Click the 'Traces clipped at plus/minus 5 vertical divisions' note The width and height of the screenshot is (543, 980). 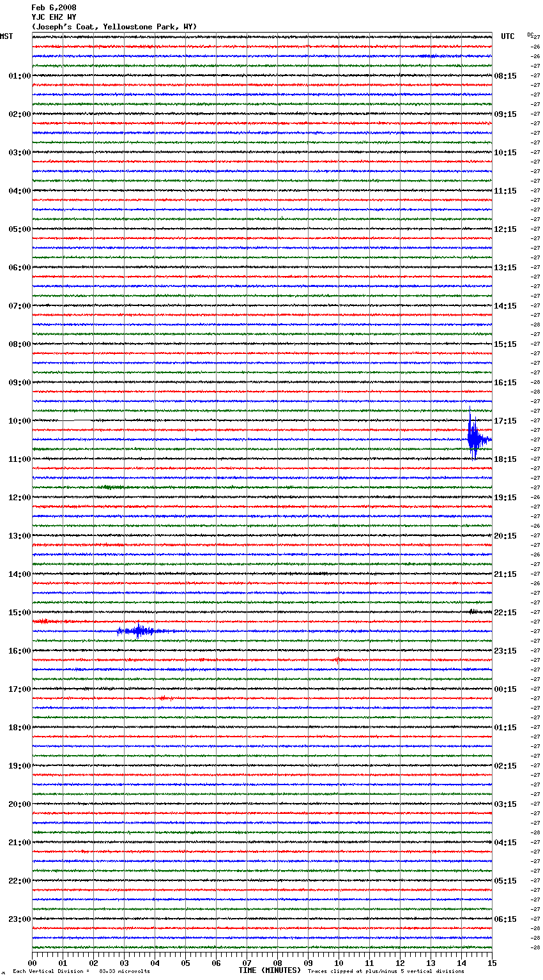386,971
